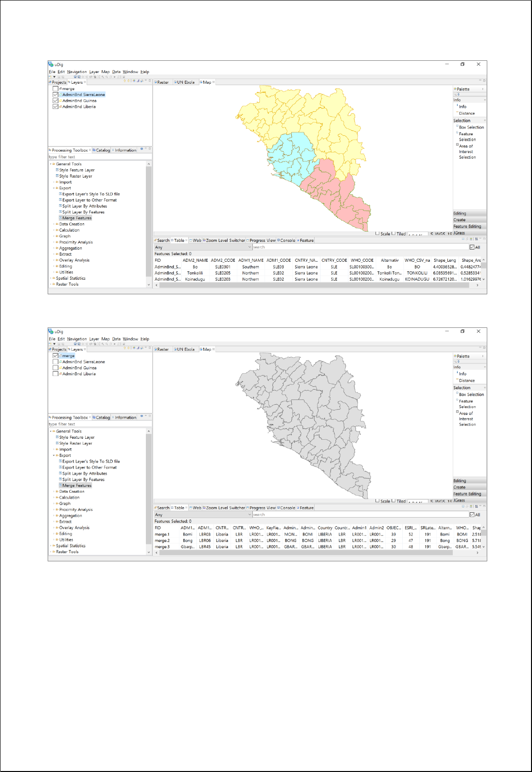Switch to UN Ebola tab in colored-map window
Viewport: 532px width, 772px height.
pyautogui.click(x=184, y=82)
